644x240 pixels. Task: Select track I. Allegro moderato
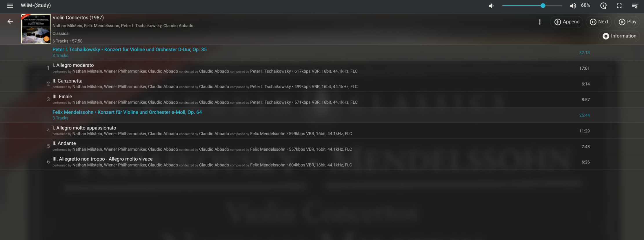[x=73, y=65]
